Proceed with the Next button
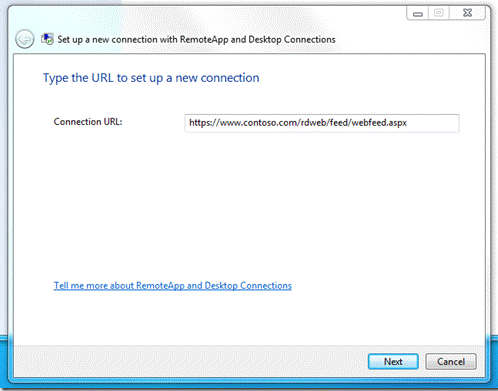 pyautogui.click(x=393, y=362)
